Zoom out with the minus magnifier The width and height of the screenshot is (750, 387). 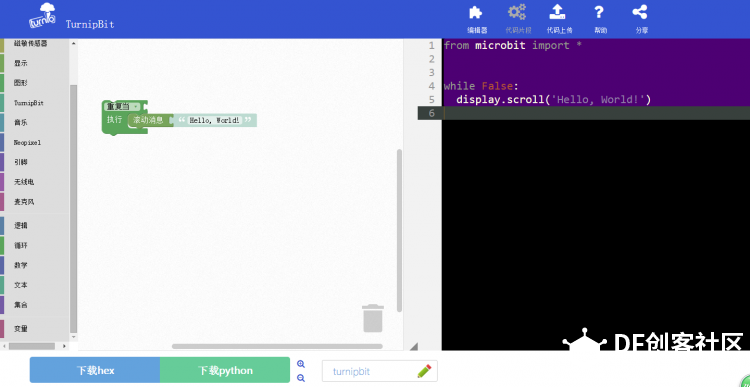coord(301,378)
